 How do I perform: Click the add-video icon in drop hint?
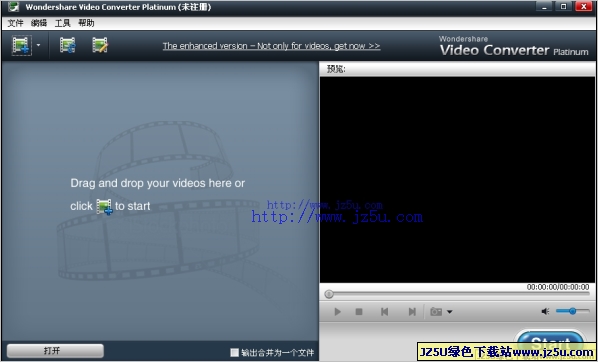(104, 206)
